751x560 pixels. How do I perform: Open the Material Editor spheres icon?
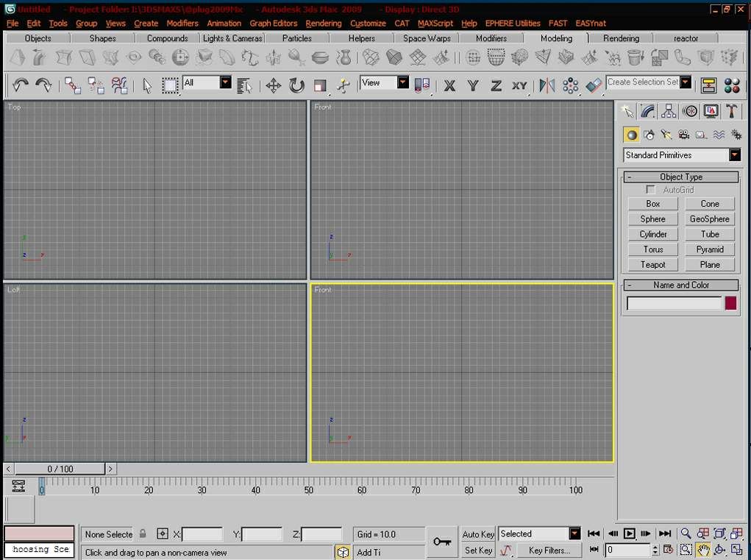[732, 86]
